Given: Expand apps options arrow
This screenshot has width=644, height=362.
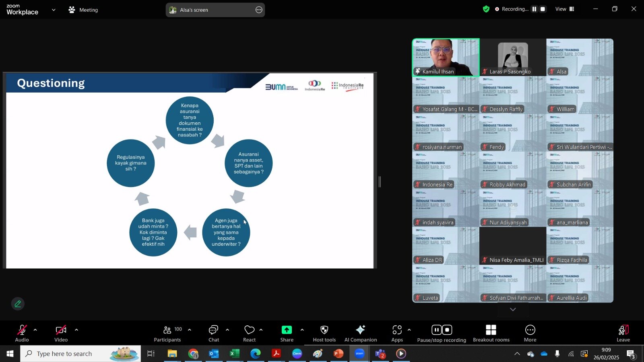Looking at the screenshot, I should click(x=409, y=330).
